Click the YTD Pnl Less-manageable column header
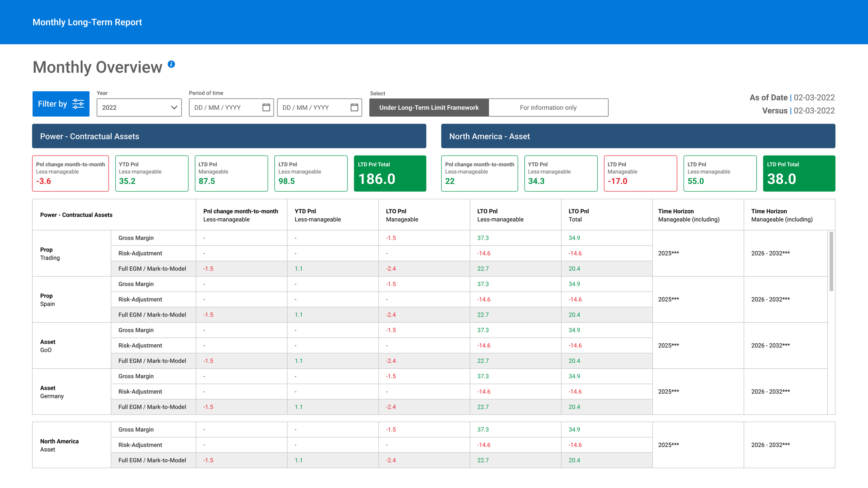Viewport: 868px width, 488px height. (318, 215)
